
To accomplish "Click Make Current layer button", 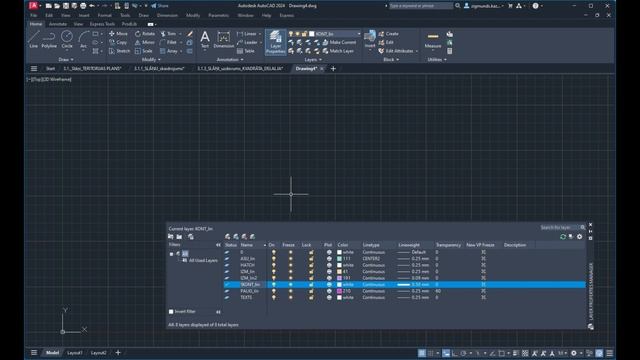I will tap(339, 42).
